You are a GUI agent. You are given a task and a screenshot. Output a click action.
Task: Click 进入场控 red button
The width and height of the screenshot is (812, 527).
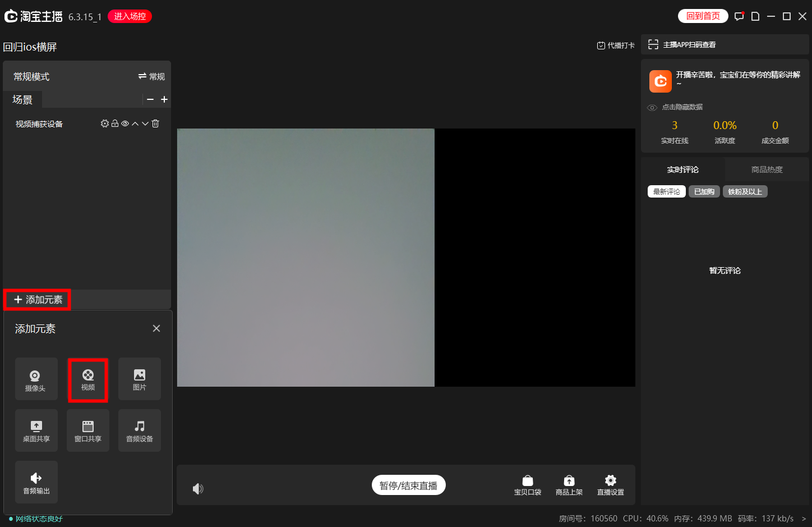point(130,16)
